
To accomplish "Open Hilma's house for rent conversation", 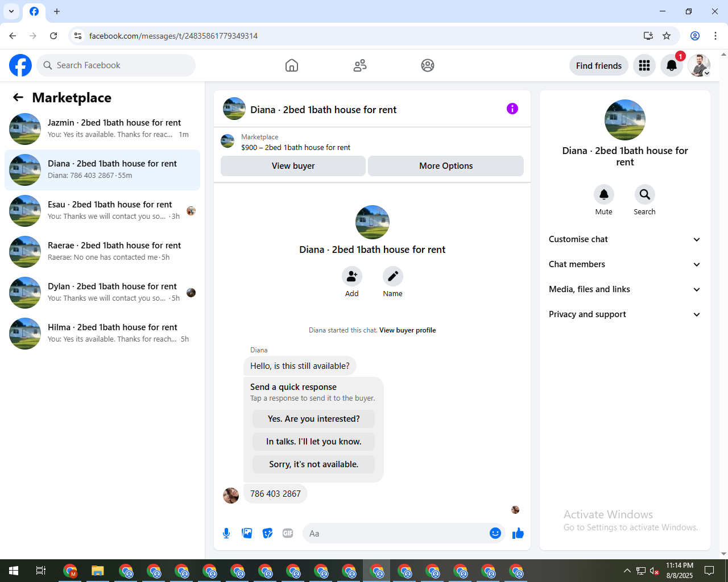I will 102,334.
